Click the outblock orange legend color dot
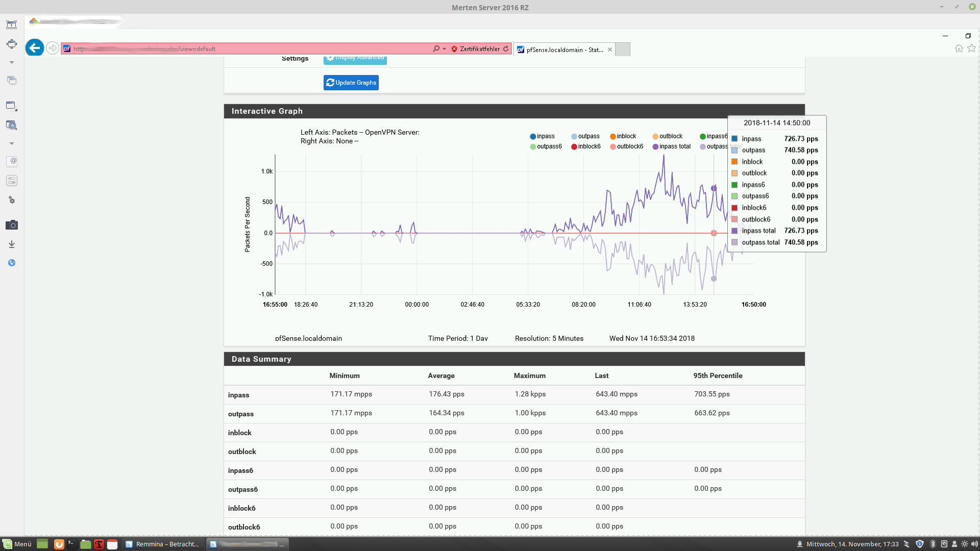 pos(655,136)
